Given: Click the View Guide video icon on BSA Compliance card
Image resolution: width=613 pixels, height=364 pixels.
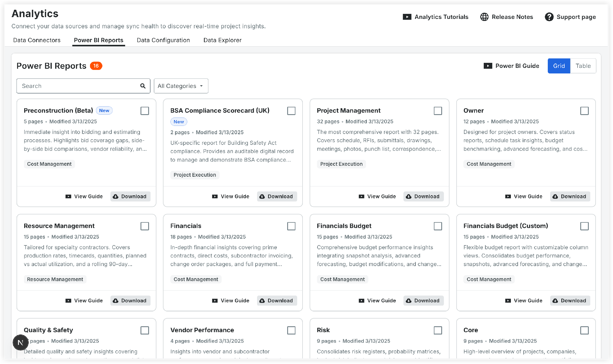Looking at the screenshot, I should pos(215,196).
